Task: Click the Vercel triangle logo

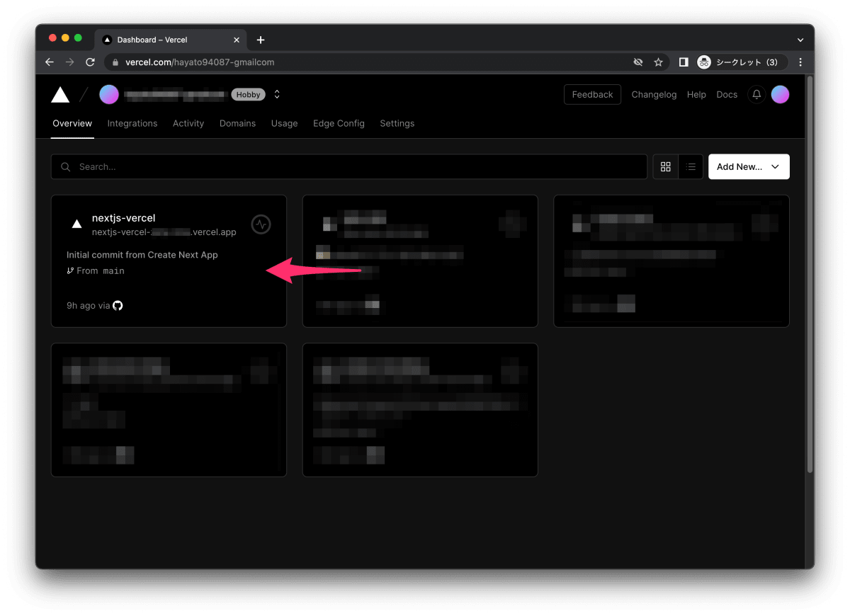Action: [60, 94]
